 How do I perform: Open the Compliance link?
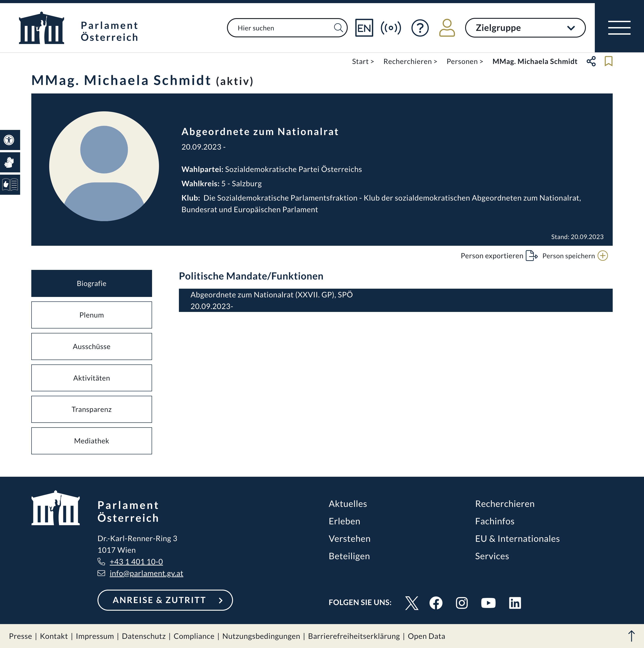[194, 636]
